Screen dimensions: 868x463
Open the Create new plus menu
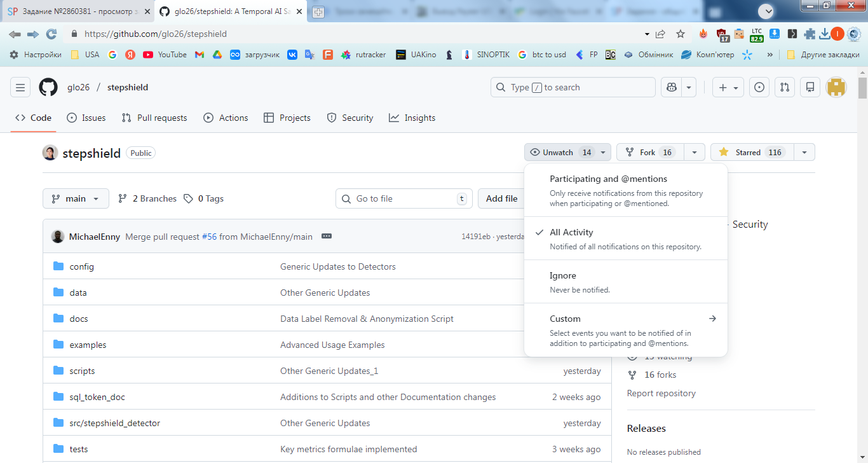coord(728,87)
